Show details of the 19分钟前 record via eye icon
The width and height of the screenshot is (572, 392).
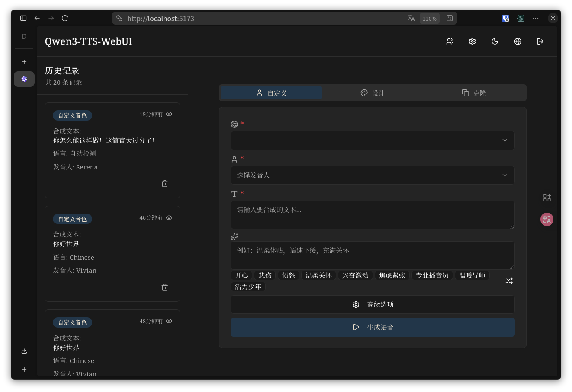[x=169, y=114]
